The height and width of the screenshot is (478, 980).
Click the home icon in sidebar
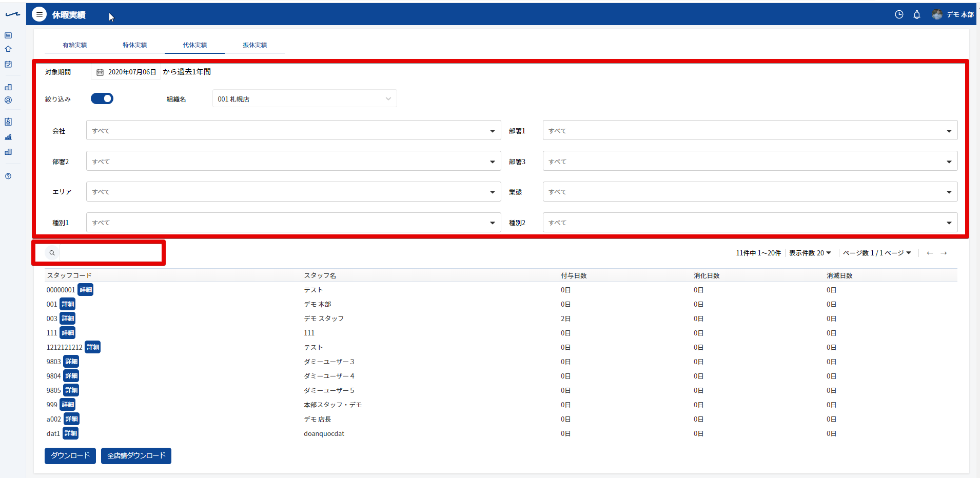pyautogui.click(x=8, y=49)
